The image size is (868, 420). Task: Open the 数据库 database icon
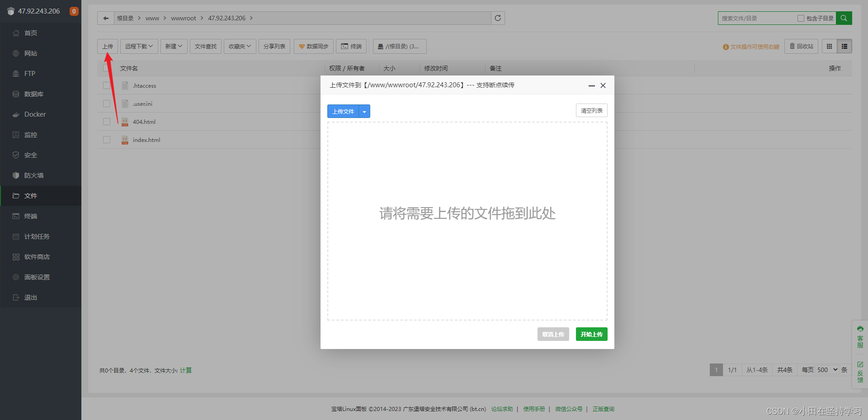click(16, 94)
